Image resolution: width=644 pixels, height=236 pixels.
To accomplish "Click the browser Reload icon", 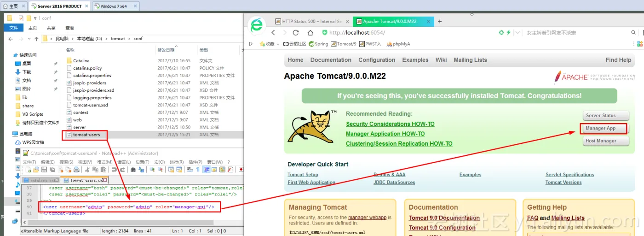I will pyautogui.click(x=296, y=33).
